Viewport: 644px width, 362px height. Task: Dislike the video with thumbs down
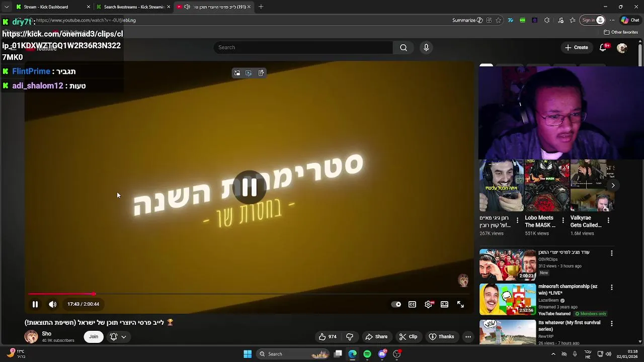pos(350,337)
